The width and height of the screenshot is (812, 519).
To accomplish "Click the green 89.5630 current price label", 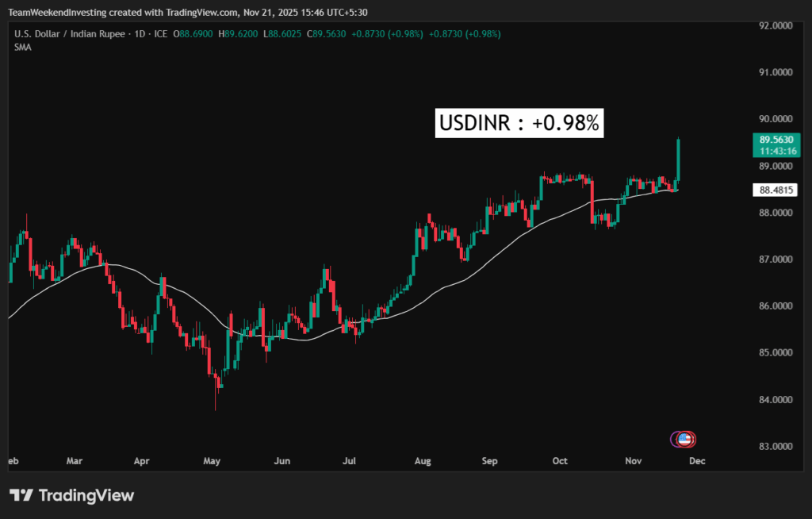I will (777, 139).
